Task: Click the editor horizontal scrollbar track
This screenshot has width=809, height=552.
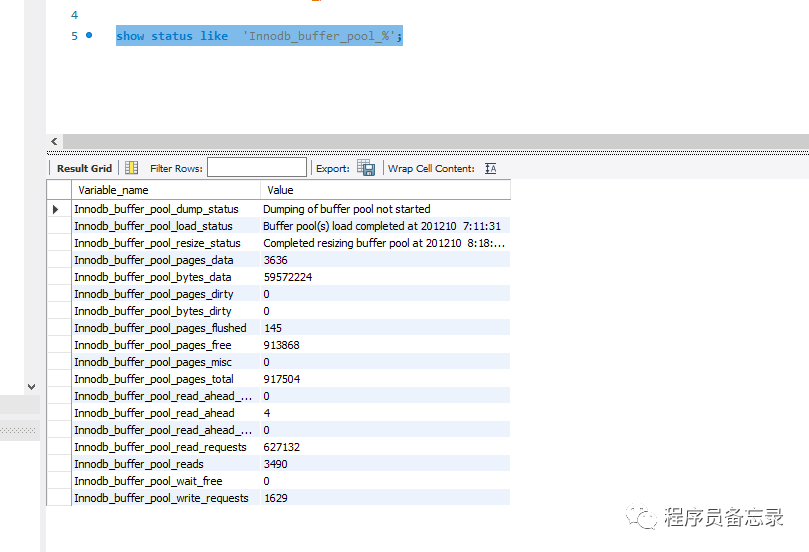Action: coord(436,141)
